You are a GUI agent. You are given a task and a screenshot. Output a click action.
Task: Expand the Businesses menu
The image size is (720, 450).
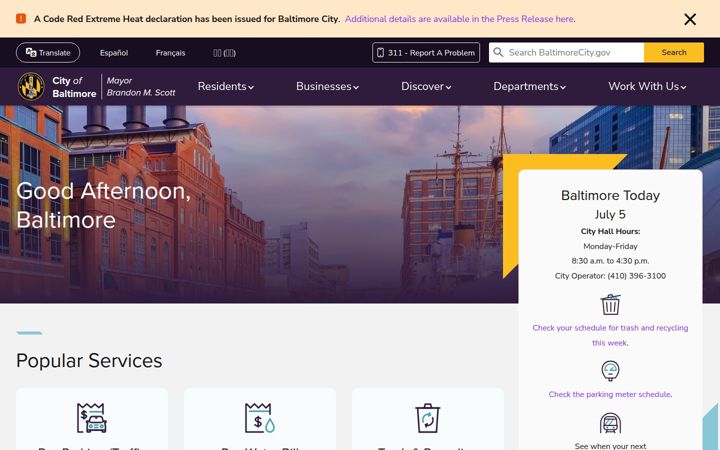327,86
